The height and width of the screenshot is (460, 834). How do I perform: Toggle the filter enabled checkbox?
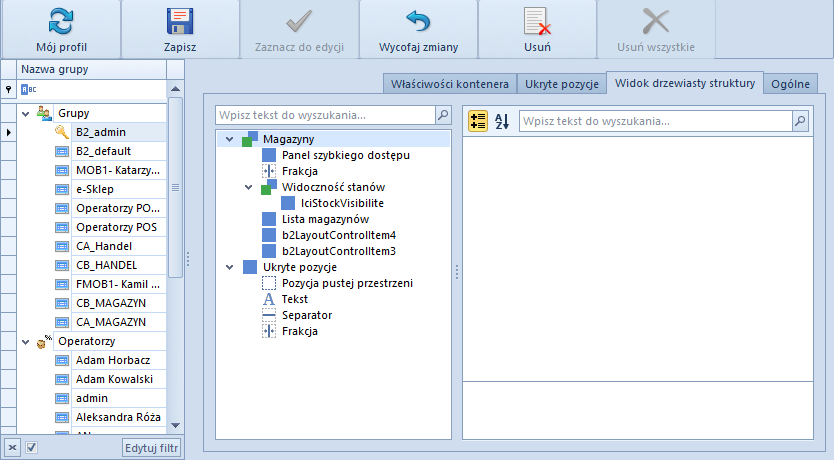31,447
